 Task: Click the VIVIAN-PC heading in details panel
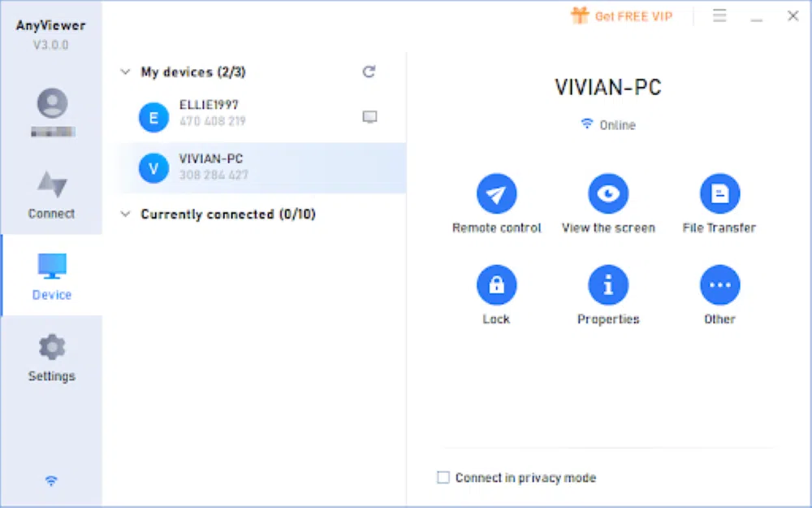pos(608,87)
